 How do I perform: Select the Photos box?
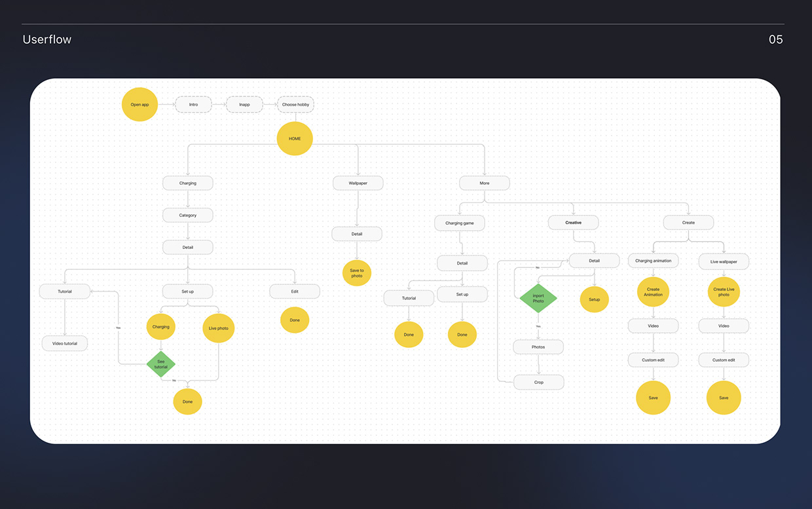point(538,347)
